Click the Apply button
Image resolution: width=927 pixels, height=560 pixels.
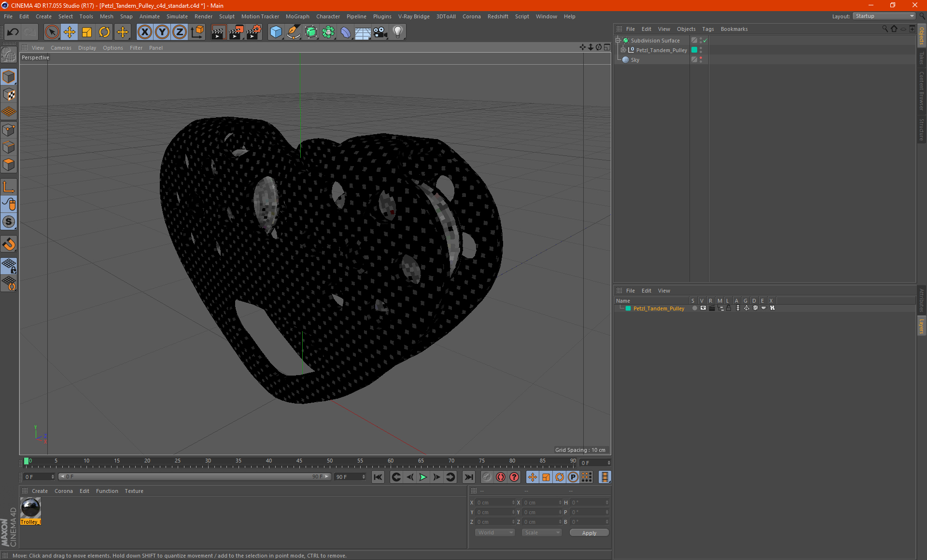tap(589, 532)
